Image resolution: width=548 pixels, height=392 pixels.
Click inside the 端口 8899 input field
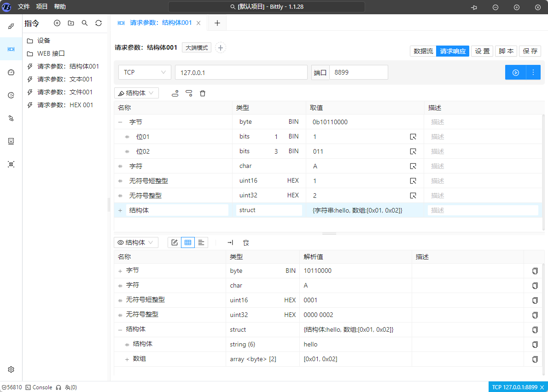point(359,72)
